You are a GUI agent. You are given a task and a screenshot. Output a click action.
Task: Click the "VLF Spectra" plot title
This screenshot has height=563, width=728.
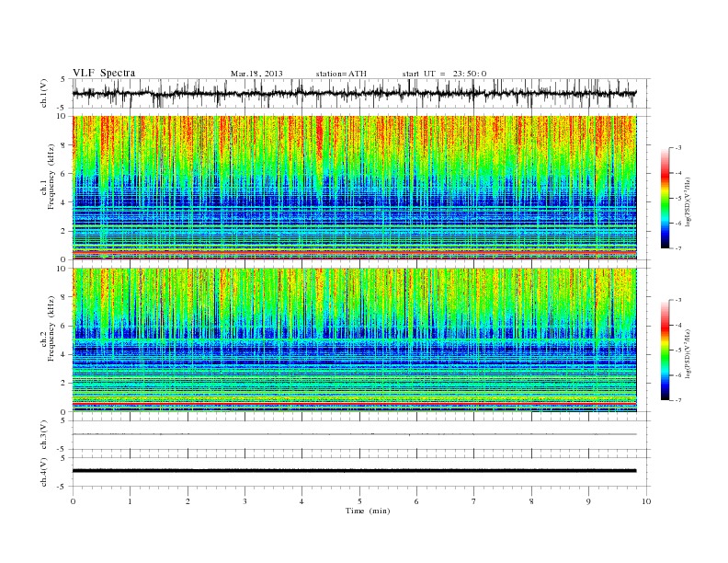[104, 73]
